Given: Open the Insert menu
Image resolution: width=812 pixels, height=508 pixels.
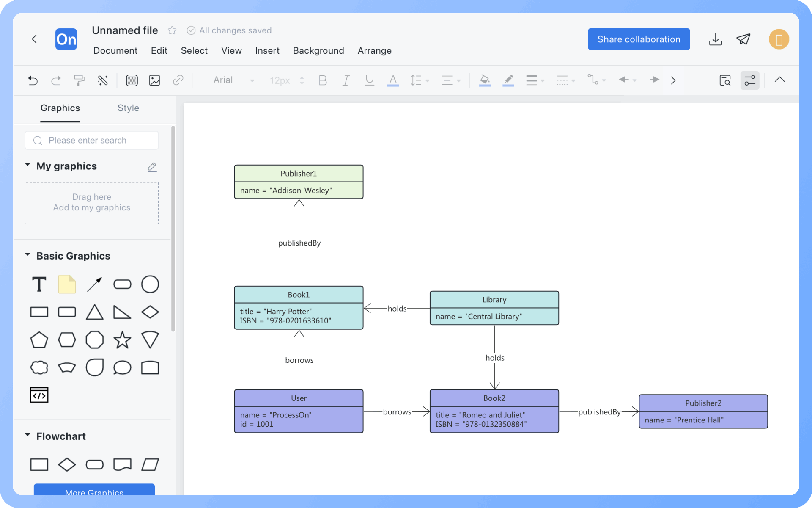Looking at the screenshot, I should [x=267, y=51].
